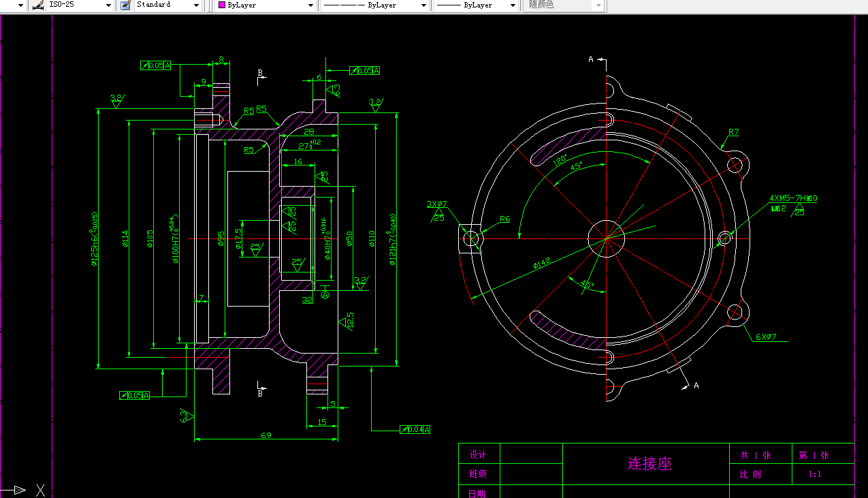Select the 0.04 A tolerance frame
This screenshot has width=868, height=498.
click(x=415, y=429)
